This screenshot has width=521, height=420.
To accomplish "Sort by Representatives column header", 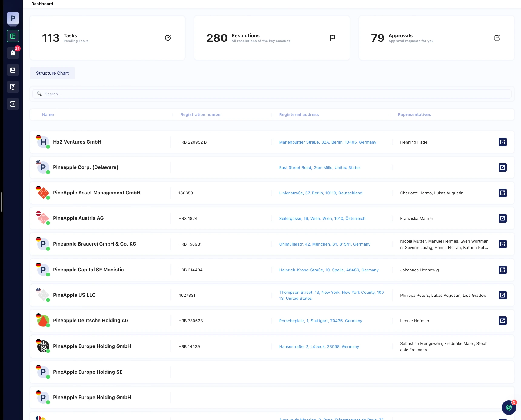I will pos(414,114).
